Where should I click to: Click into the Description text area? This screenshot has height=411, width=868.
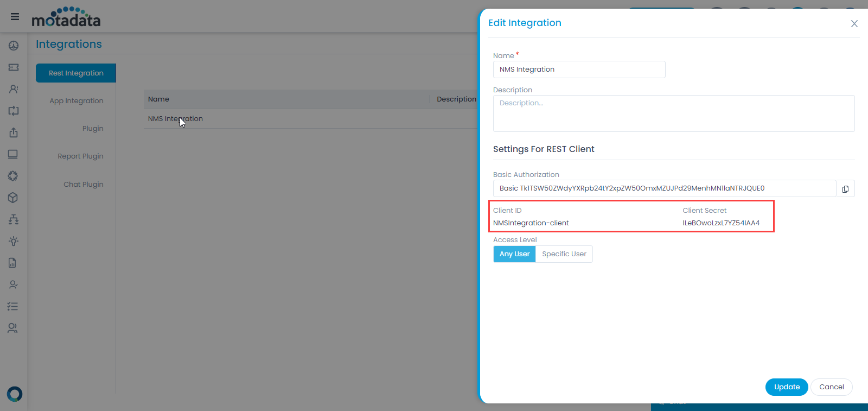[674, 113]
